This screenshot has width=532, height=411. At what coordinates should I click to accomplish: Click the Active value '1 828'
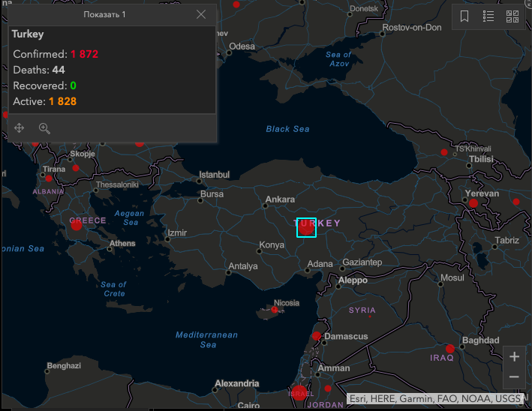coord(63,101)
